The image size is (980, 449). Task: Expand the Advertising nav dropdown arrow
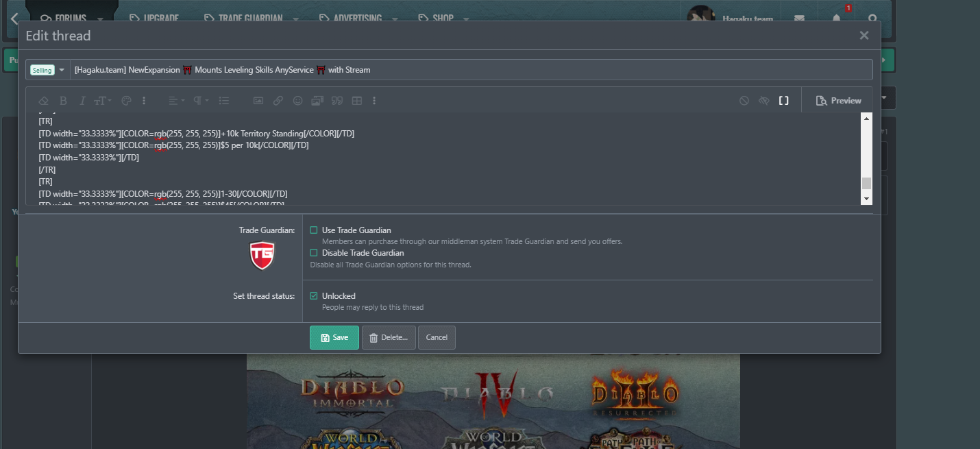[395, 19]
